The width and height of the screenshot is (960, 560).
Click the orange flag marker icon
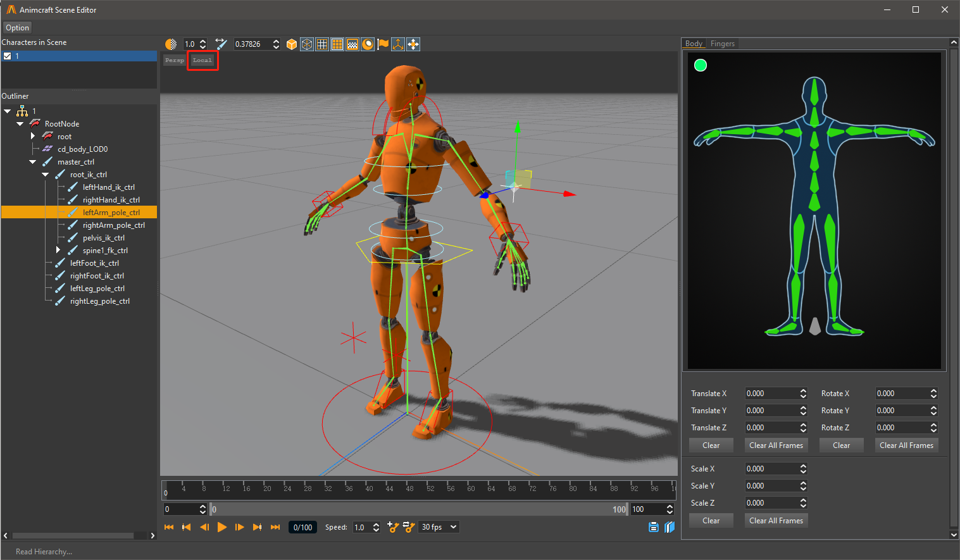(383, 44)
